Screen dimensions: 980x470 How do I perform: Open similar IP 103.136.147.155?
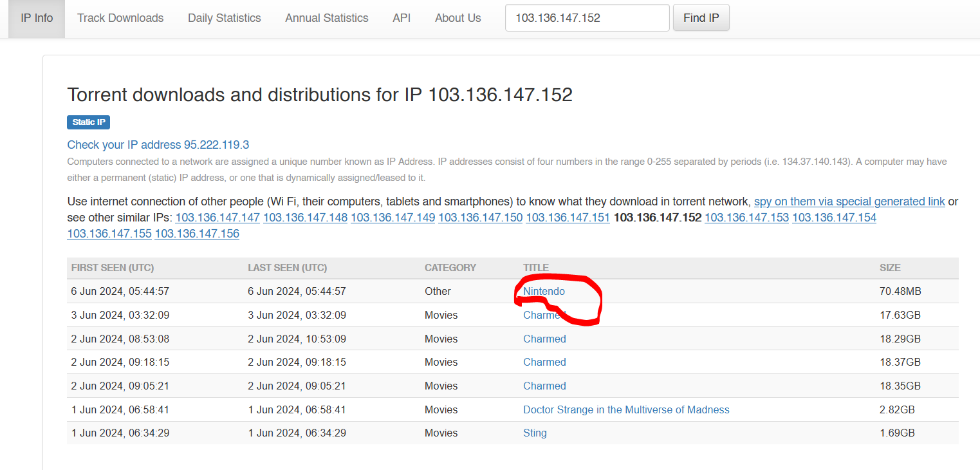(109, 234)
